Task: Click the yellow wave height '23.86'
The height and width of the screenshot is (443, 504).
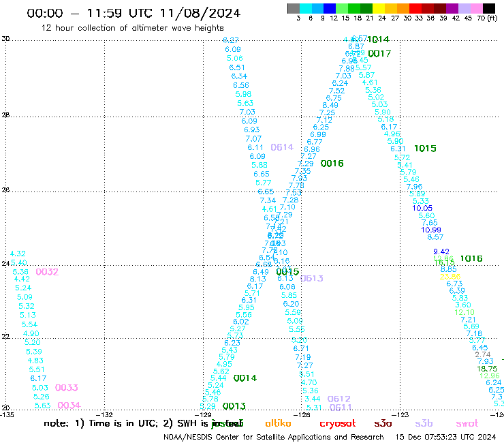Action: click(450, 277)
